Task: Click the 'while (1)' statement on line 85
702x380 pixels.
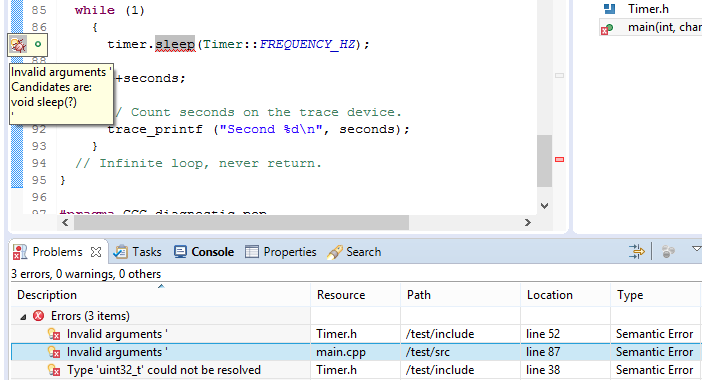Action: click(110, 10)
